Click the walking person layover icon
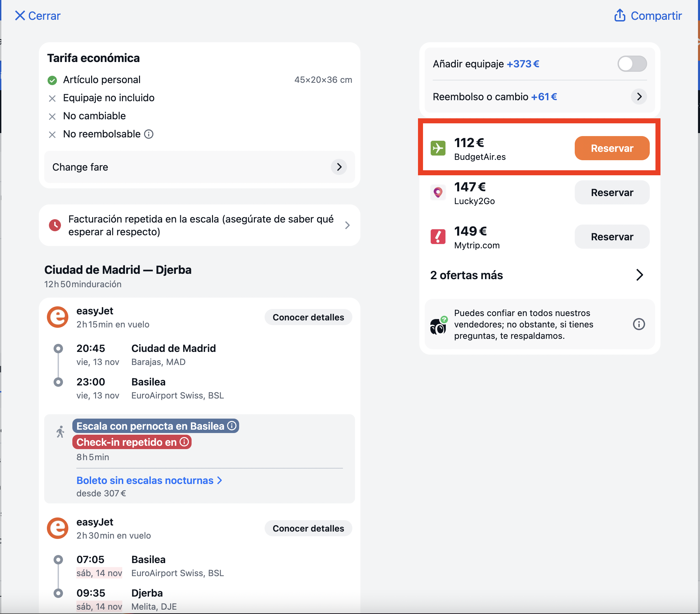 (60, 432)
